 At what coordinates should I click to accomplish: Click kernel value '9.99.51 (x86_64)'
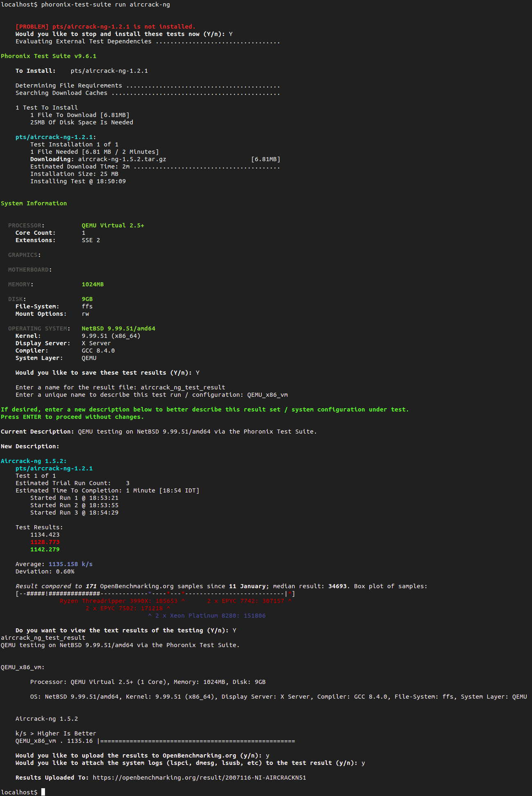tap(111, 336)
